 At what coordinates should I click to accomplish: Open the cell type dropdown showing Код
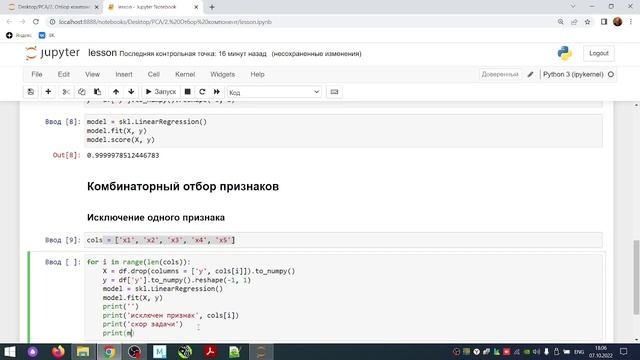click(274, 92)
